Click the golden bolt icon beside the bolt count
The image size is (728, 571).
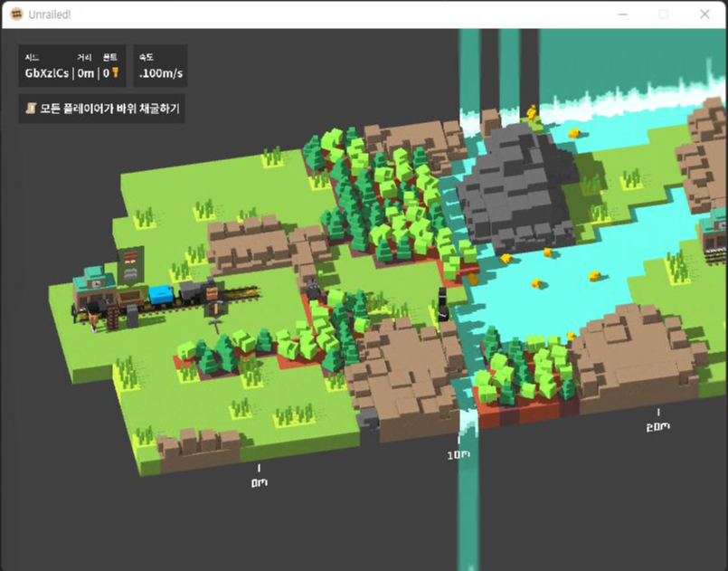pos(115,72)
